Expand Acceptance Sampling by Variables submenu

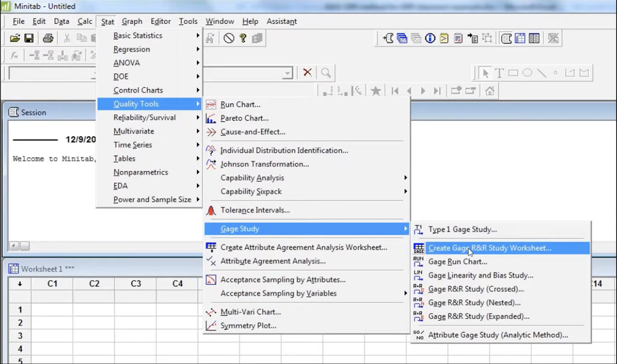[307, 293]
